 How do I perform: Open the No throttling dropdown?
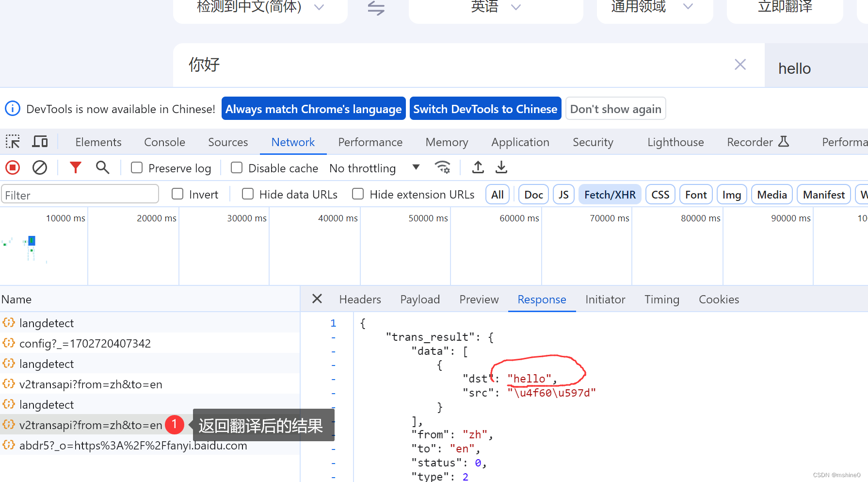(374, 168)
